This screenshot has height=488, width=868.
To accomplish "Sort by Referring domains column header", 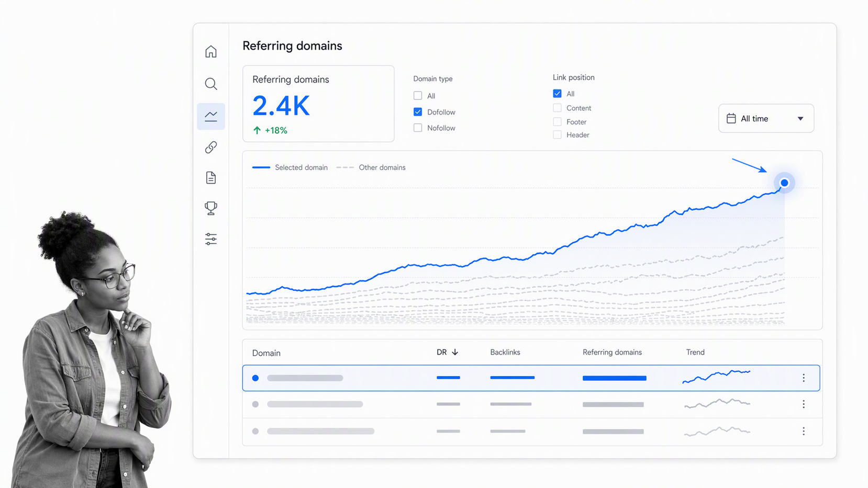I will coord(612,353).
